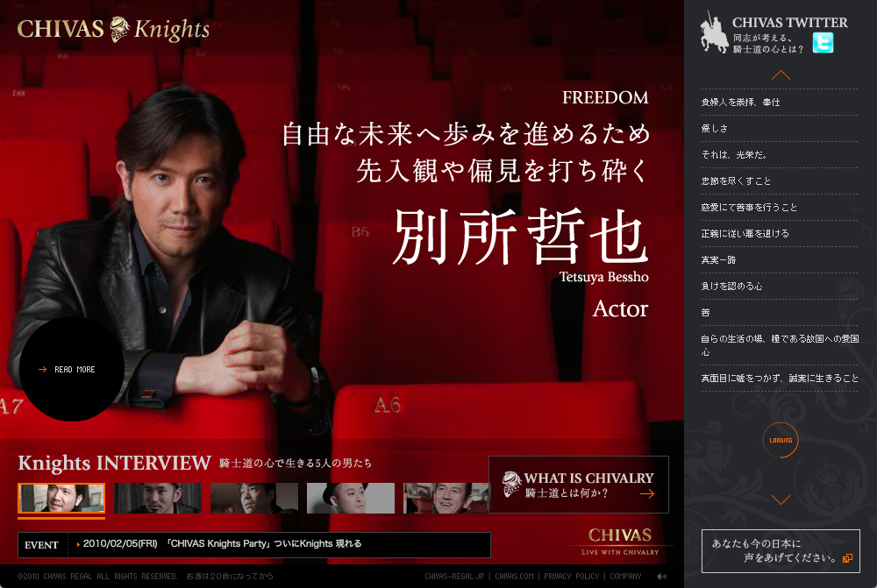Viewport: 877px width, 588px height.
Task: Click the CHIVAS-REGAL.JP footer link
Action: click(454, 577)
